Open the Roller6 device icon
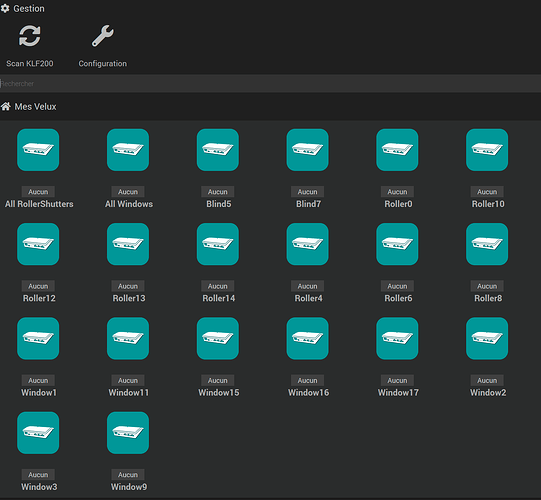Viewport: 541px width, 500px height. click(x=397, y=244)
